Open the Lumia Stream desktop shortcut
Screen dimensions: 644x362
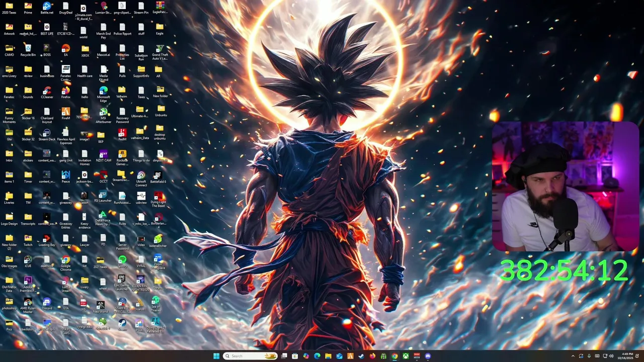(x=66, y=284)
